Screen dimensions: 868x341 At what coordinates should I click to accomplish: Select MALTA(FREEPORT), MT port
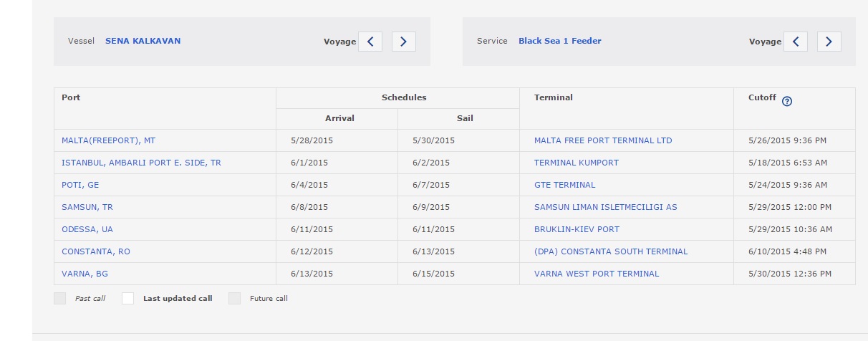pos(108,140)
